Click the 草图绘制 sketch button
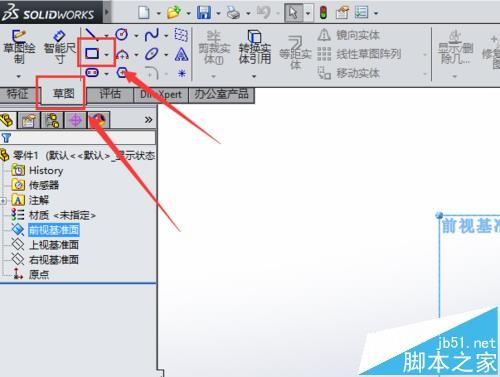The height and width of the screenshot is (377, 500). point(19,47)
